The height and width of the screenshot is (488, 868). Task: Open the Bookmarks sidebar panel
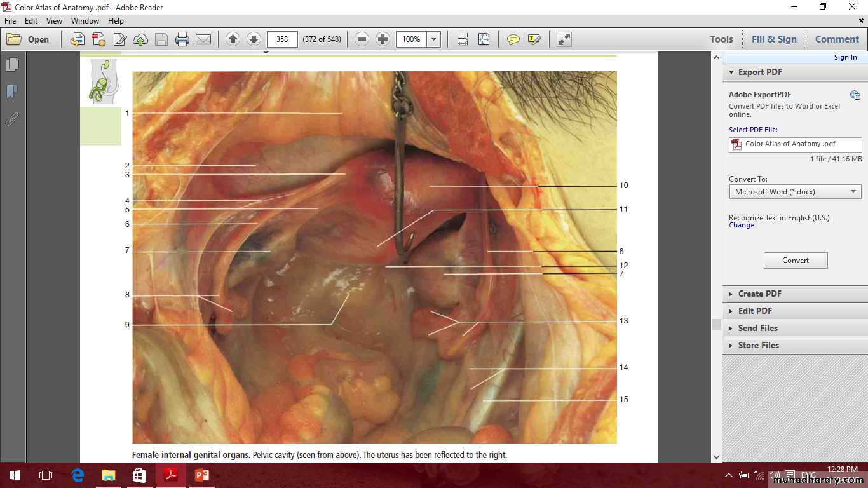click(12, 92)
